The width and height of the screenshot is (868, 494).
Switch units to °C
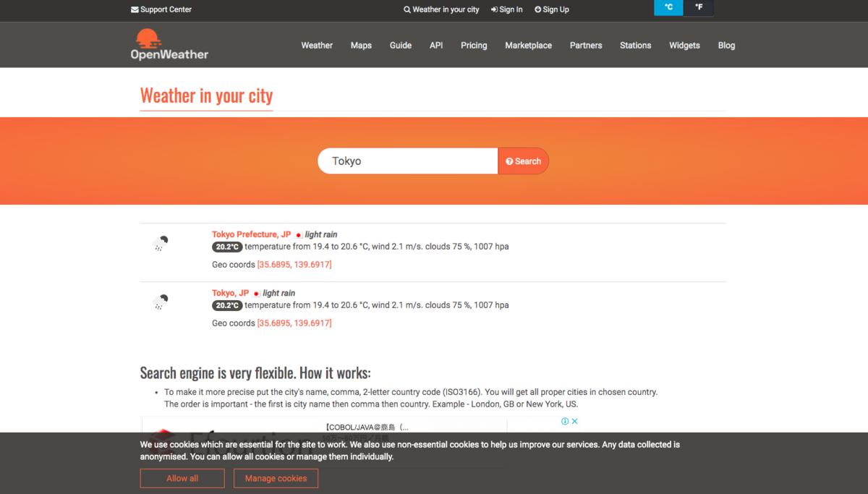pyautogui.click(x=668, y=7)
